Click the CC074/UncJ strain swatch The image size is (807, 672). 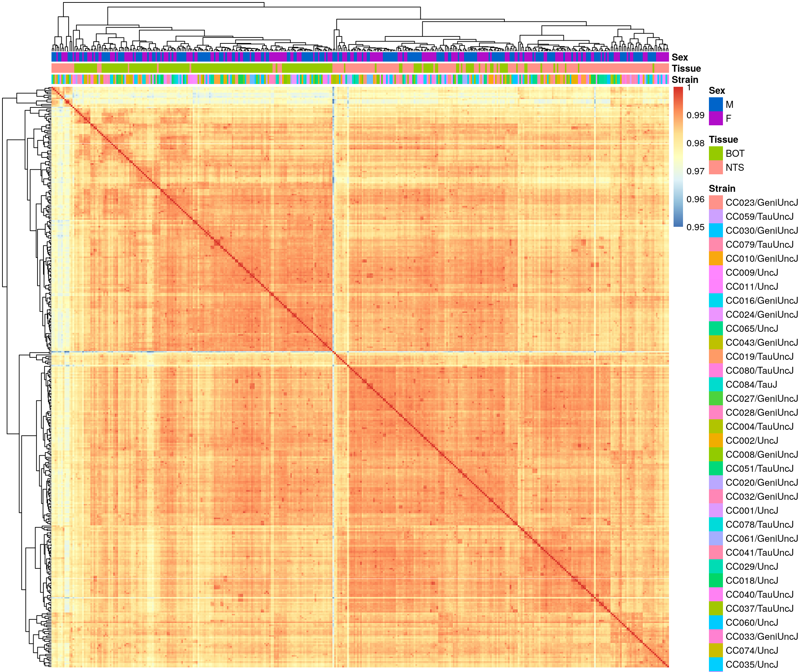[x=716, y=651]
